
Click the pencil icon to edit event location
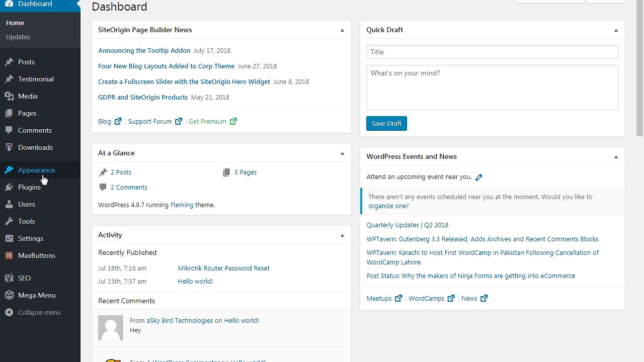click(479, 177)
